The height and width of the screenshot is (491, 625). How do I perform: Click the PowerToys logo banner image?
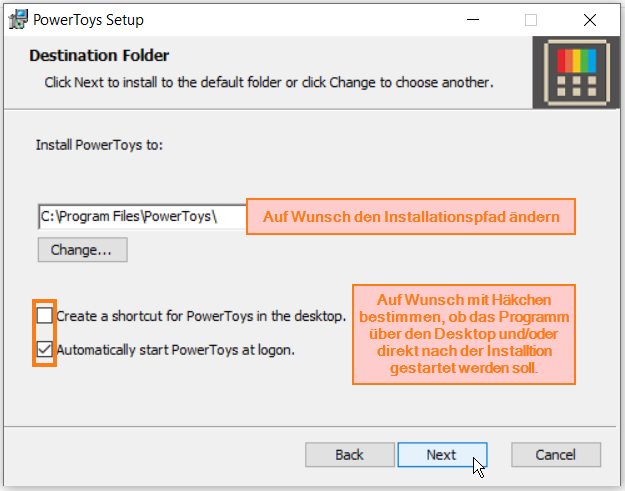pyautogui.click(x=576, y=73)
